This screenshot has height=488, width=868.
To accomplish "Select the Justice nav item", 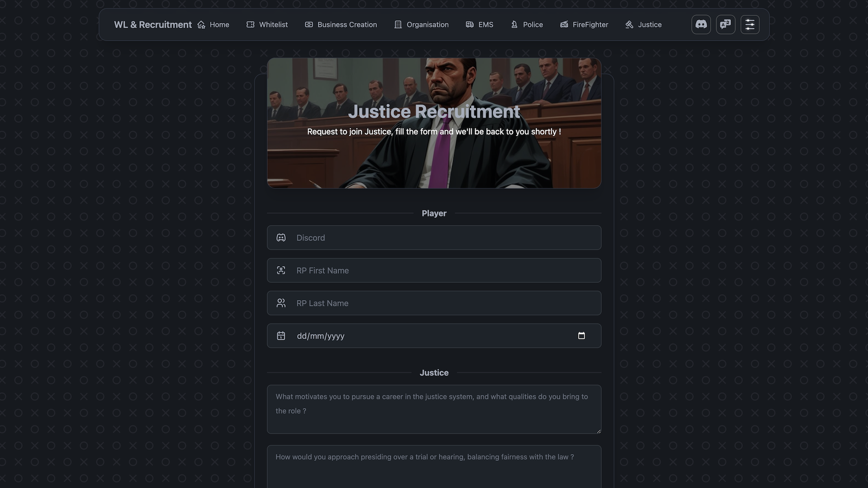I will [643, 24].
